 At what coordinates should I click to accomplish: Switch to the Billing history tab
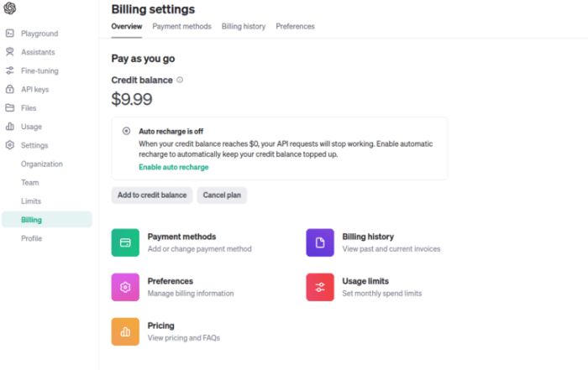pos(244,27)
